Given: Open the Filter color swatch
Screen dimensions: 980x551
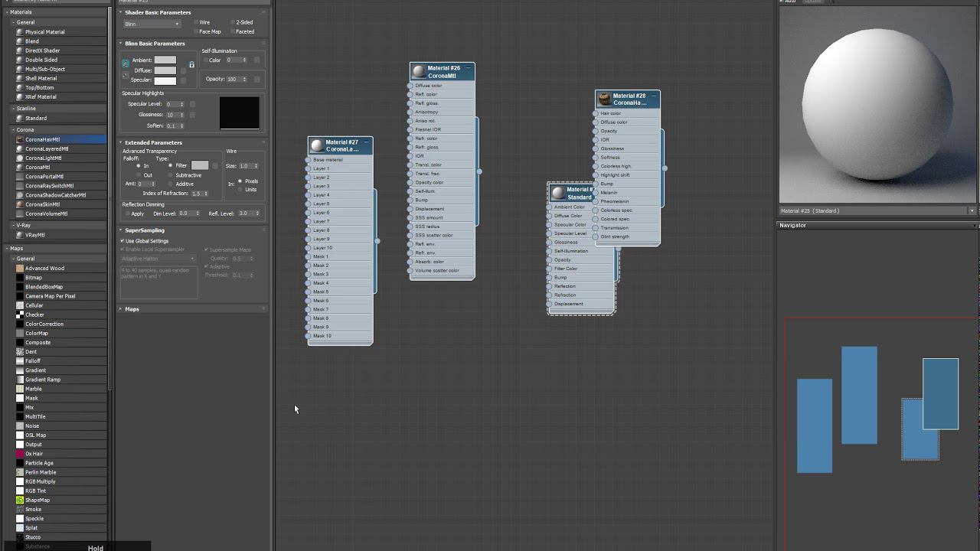Looking at the screenshot, I should click(x=200, y=165).
